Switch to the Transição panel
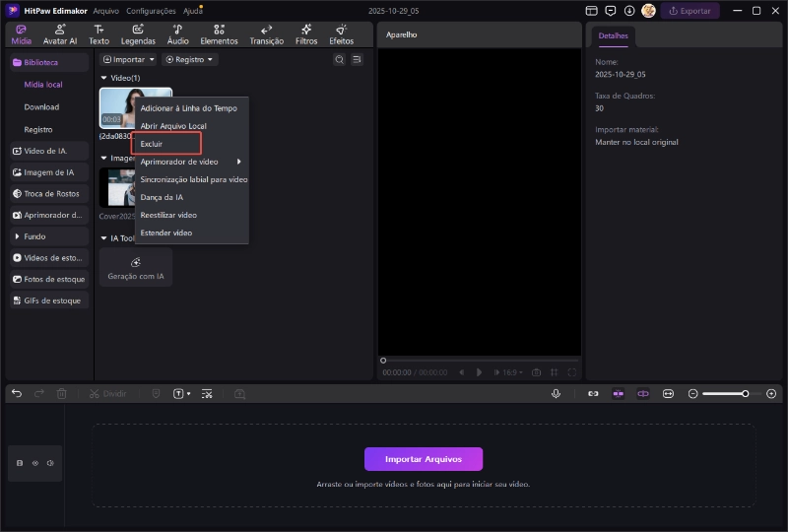 coord(267,34)
